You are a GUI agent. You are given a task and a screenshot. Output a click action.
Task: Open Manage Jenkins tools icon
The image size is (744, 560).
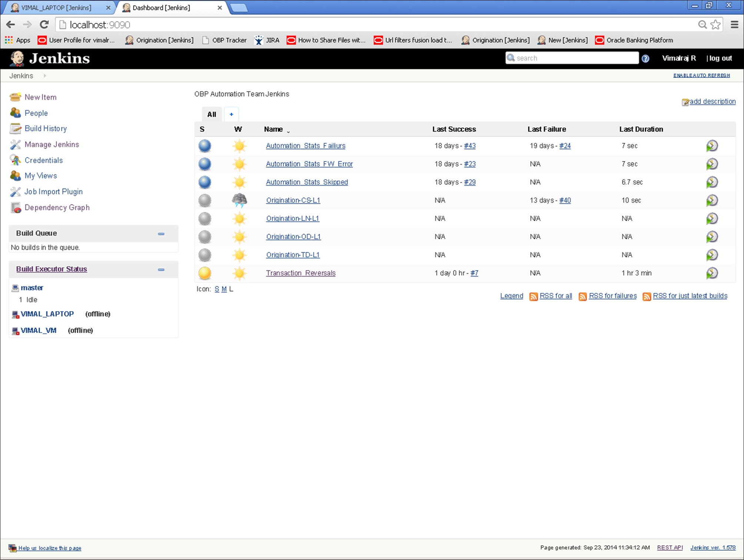(x=15, y=144)
